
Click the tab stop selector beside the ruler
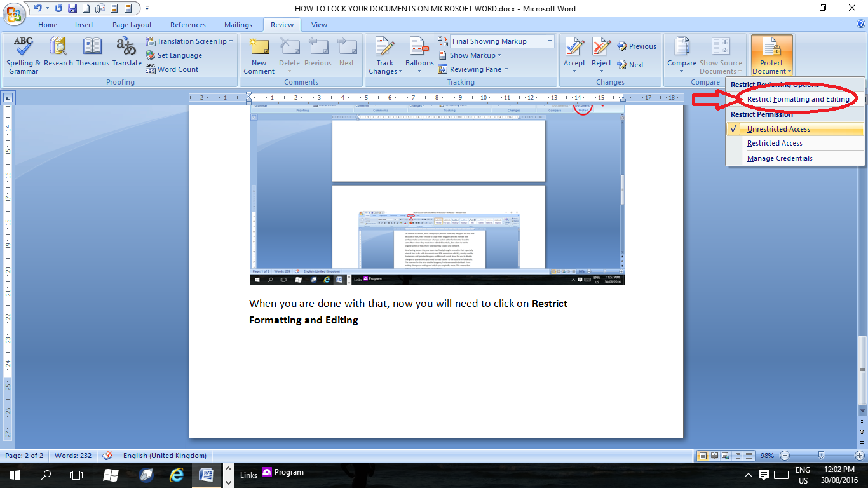tap(8, 98)
